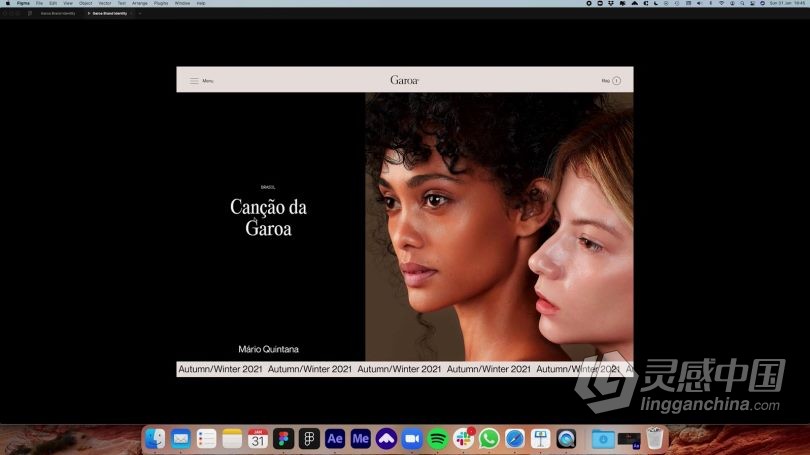The image size is (810, 455).
Task: Open the File menu
Action: [x=39, y=3]
